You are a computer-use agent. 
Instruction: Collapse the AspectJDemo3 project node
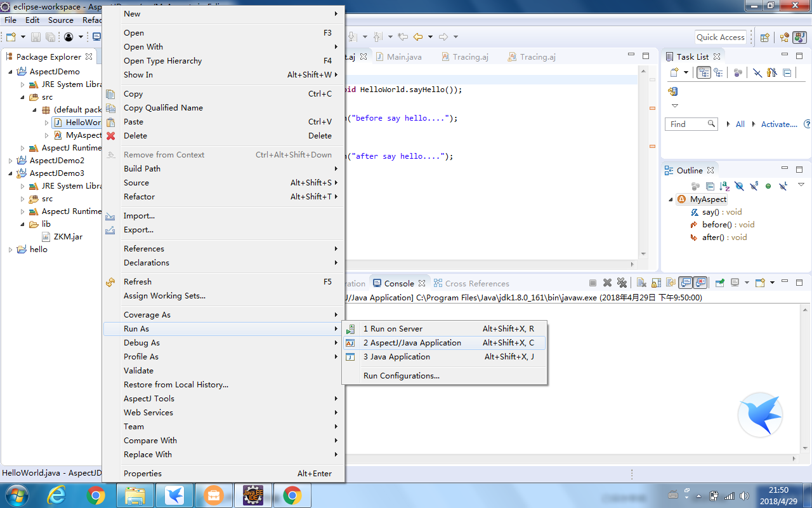click(x=10, y=173)
